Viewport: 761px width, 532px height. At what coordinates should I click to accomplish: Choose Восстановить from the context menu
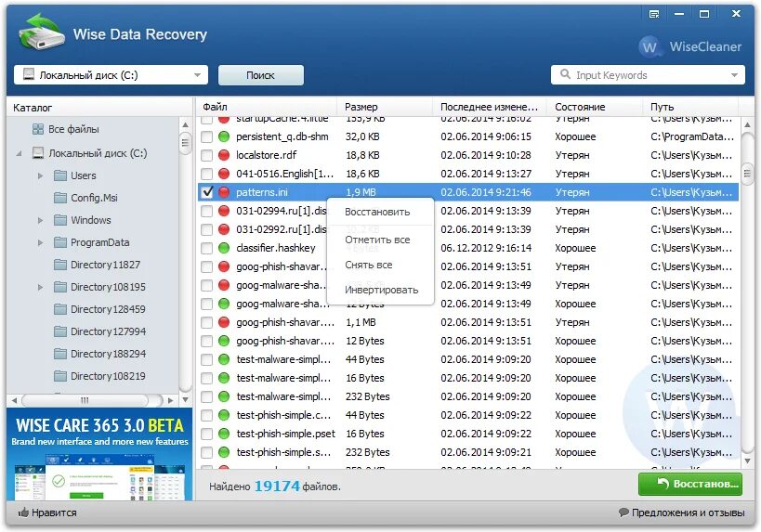[x=377, y=212]
